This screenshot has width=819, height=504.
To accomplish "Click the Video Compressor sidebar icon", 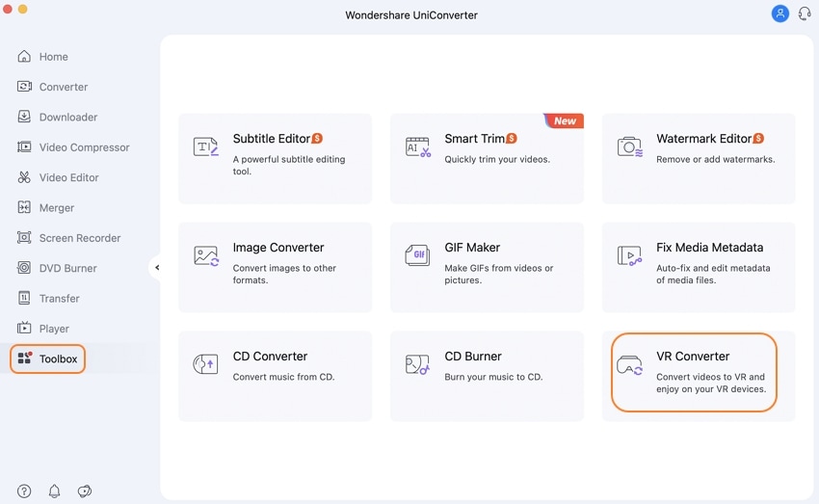I will click(24, 147).
